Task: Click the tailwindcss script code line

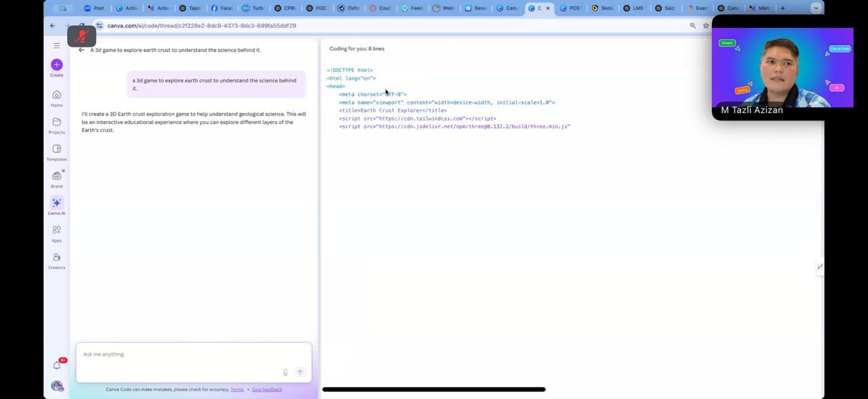Action: 418,119
